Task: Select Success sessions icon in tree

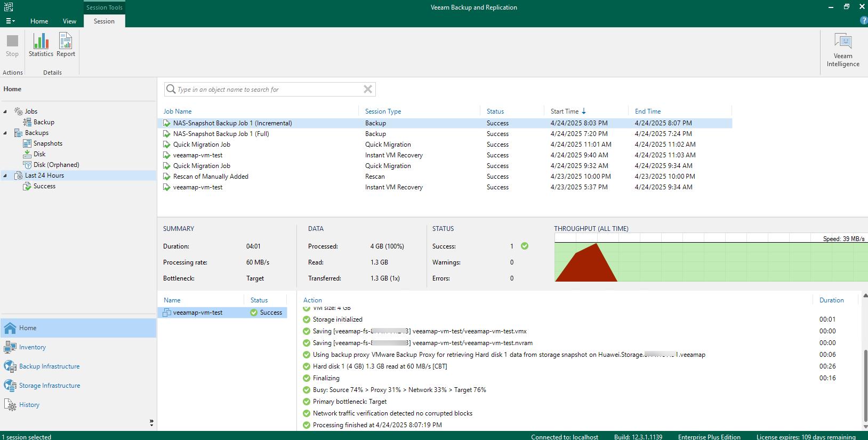Action: (x=27, y=186)
